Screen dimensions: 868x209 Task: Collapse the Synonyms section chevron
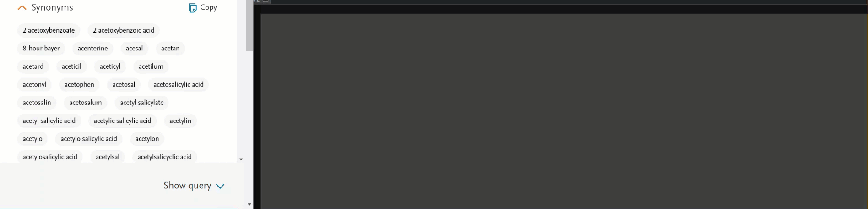(x=22, y=8)
